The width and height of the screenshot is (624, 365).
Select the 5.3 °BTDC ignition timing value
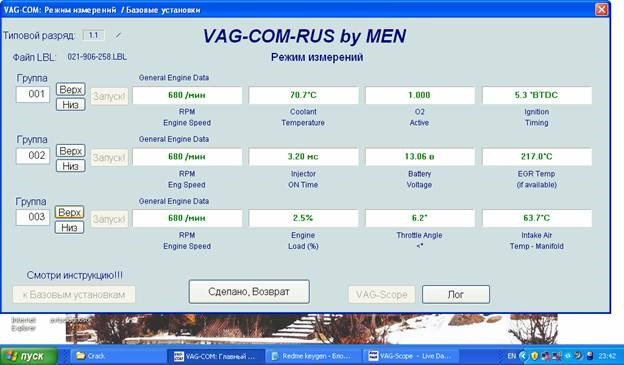coord(537,96)
